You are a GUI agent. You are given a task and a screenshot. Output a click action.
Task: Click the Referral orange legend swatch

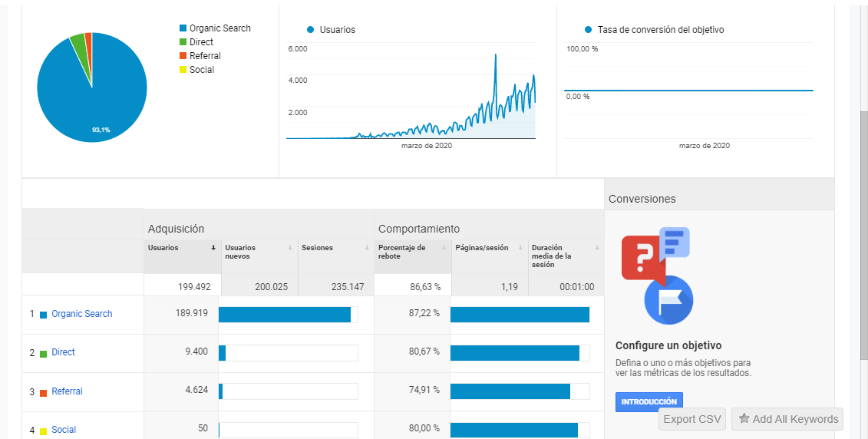click(183, 56)
